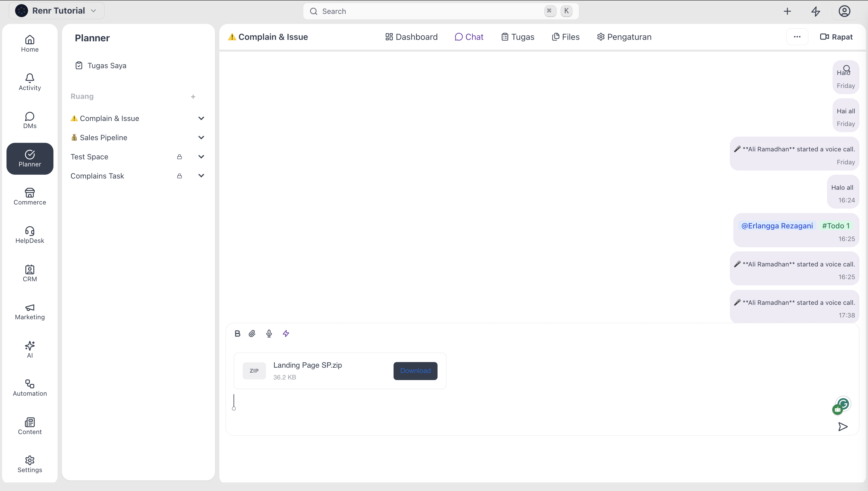This screenshot has width=868, height=491.
Task: Click the Friday voice call message
Action: point(794,153)
